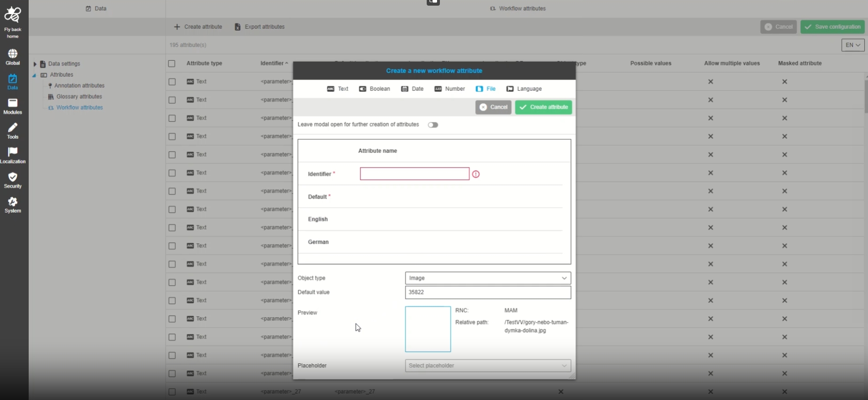Confirm with the green Create attribute button

click(543, 107)
